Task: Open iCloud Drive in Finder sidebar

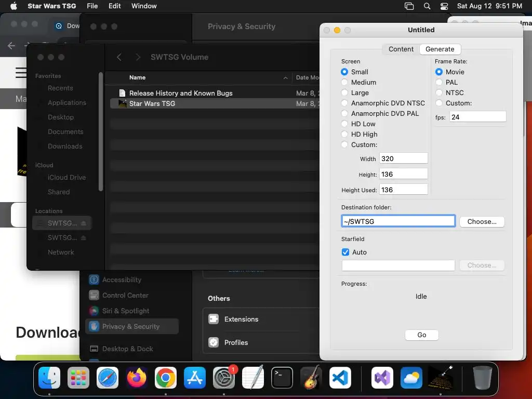Action: coord(66,178)
